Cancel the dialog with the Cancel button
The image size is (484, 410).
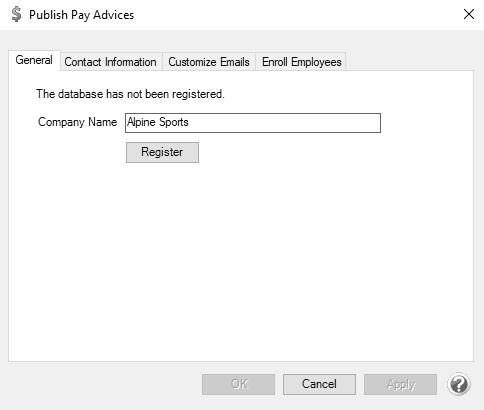coord(319,384)
